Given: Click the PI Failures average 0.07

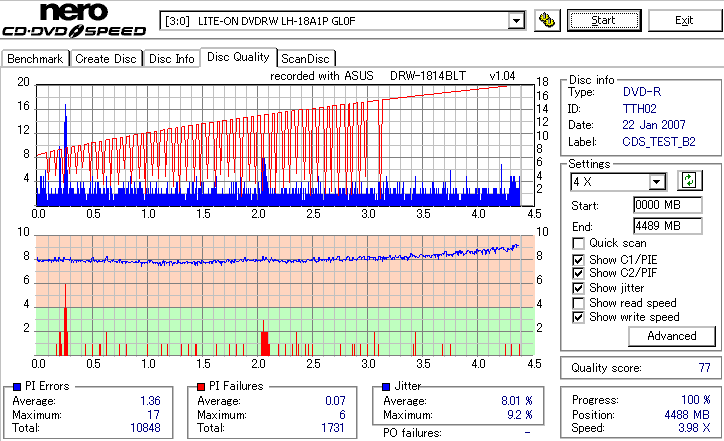Looking at the screenshot, I should [335, 401].
